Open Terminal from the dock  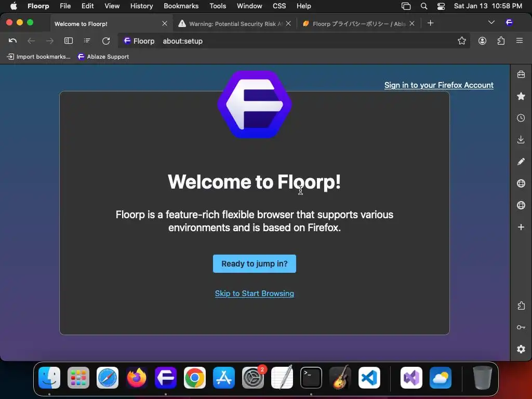311,378
